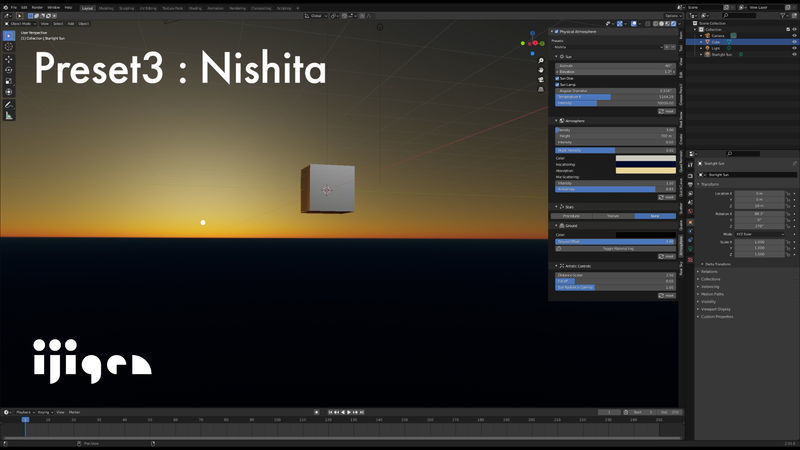Screen dimensions: 800x450
Task: Switch viewport to rendered shading
Action: coord(673,23)
